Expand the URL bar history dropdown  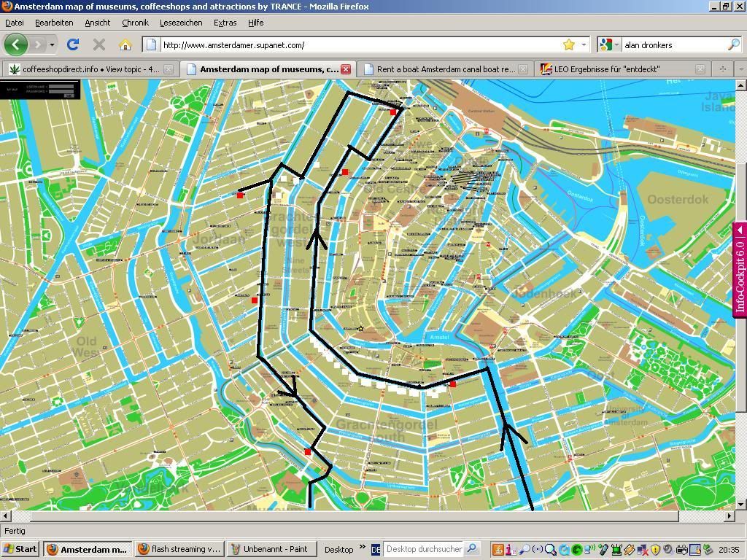[x=584, y=44]
